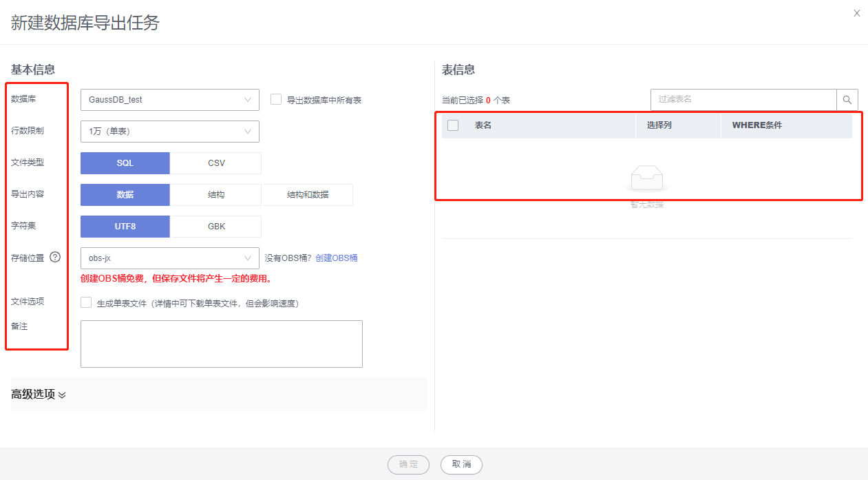Open the GaussDB_test database dropdown
Screen dimensions: 868x480
pos(170,99)
